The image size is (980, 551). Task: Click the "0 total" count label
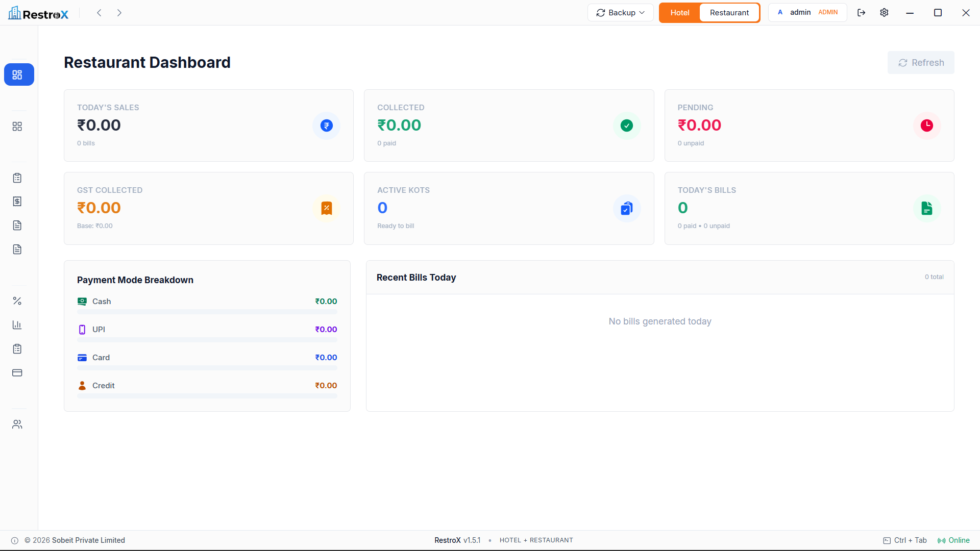tap(934, 277)
